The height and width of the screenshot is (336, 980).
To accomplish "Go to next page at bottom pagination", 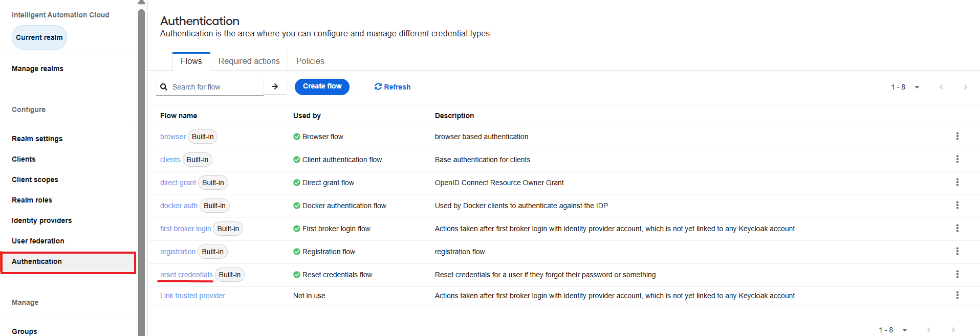I will click(953, 330).
